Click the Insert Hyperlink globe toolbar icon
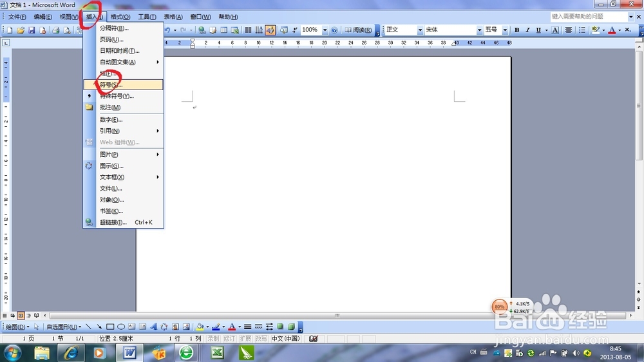The height and width of the screenshot is (362, 644). click(202, 30)
